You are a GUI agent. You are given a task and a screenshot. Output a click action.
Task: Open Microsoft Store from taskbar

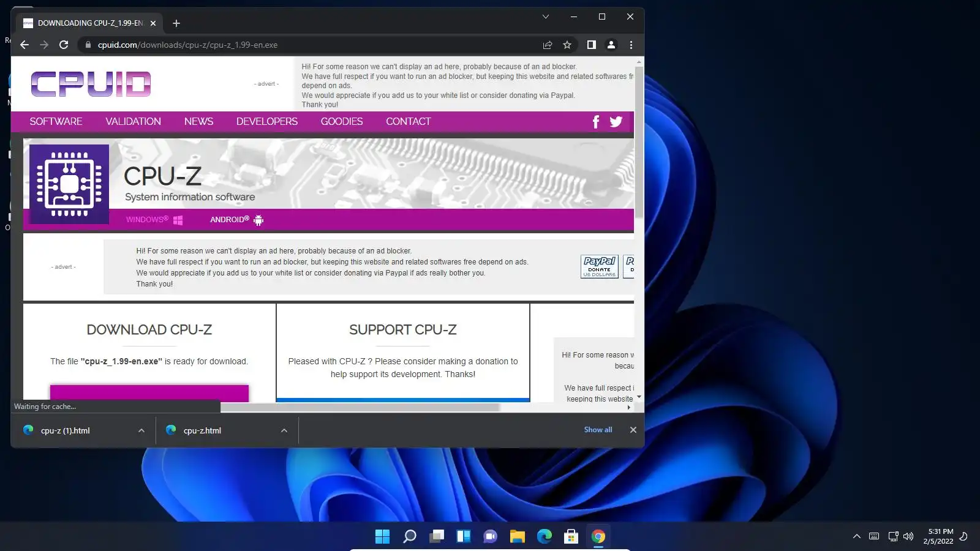pyautogui.click(x=571, y=537)
